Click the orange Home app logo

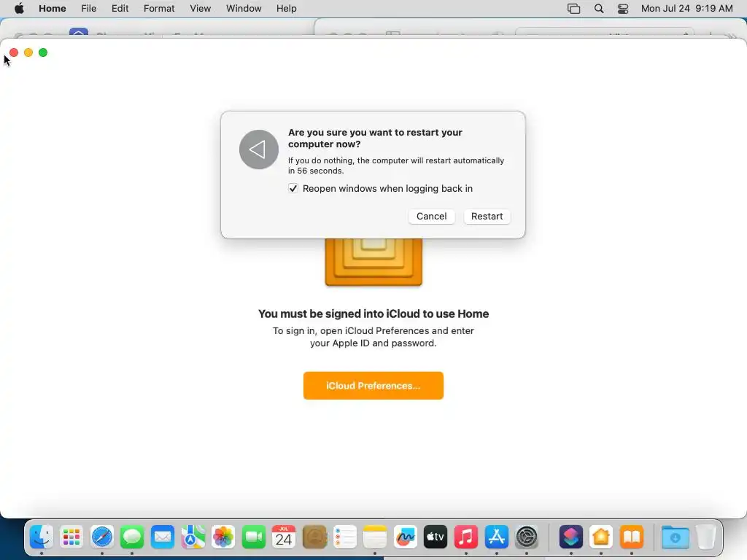tap(373, 262)
